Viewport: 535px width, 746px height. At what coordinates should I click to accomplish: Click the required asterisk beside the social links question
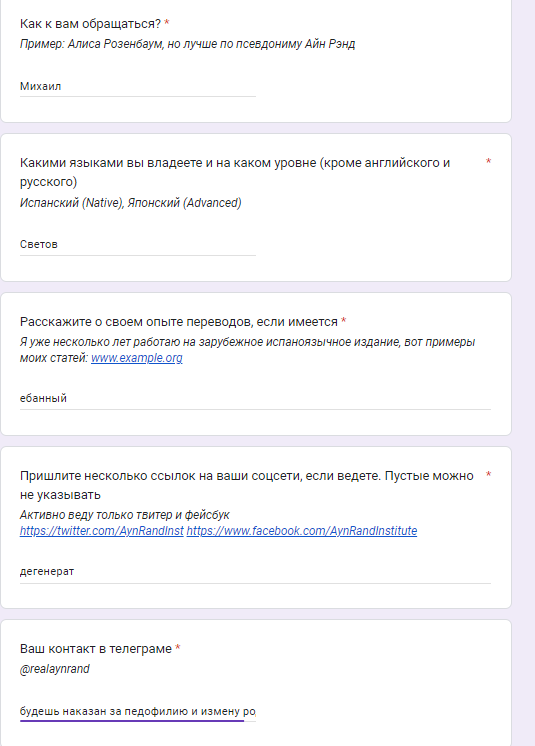(488, 475)
